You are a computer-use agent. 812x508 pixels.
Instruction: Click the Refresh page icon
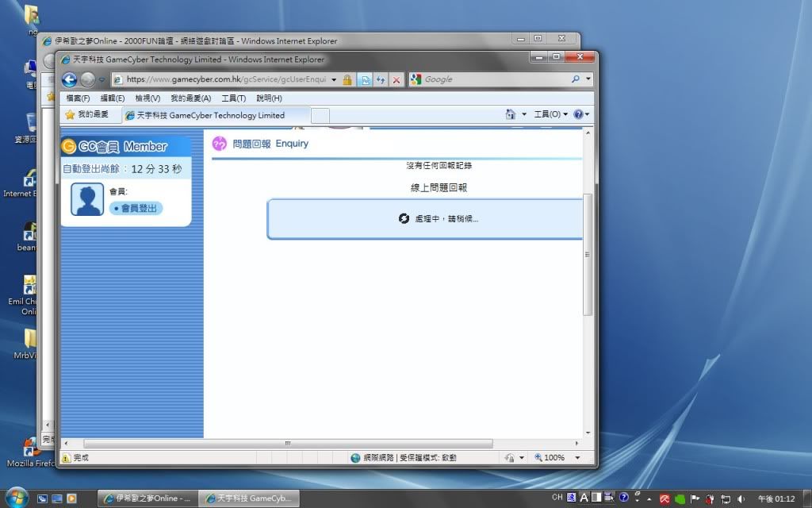click(381, 80)
